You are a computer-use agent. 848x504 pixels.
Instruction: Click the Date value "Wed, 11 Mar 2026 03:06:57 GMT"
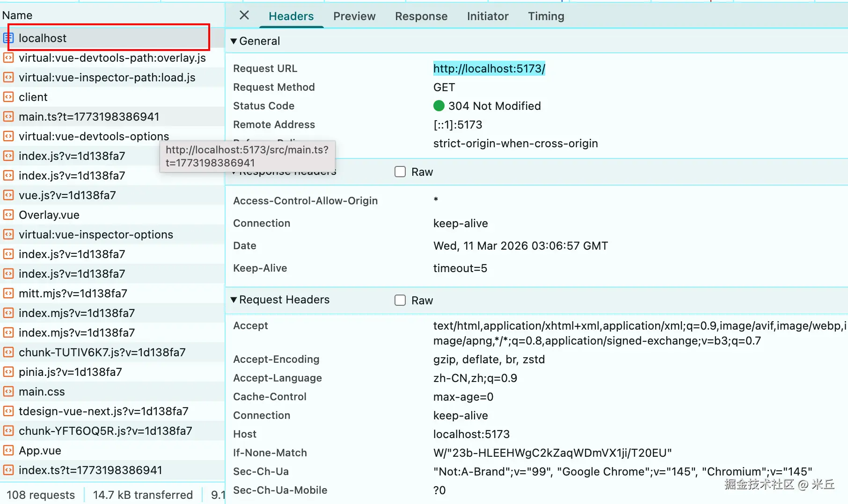[521, 246]
